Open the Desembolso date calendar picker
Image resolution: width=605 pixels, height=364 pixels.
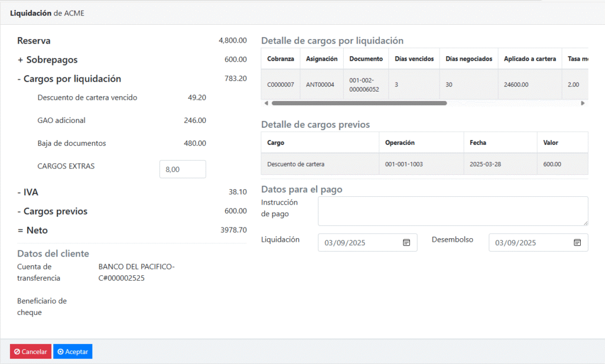pos(577,242)
